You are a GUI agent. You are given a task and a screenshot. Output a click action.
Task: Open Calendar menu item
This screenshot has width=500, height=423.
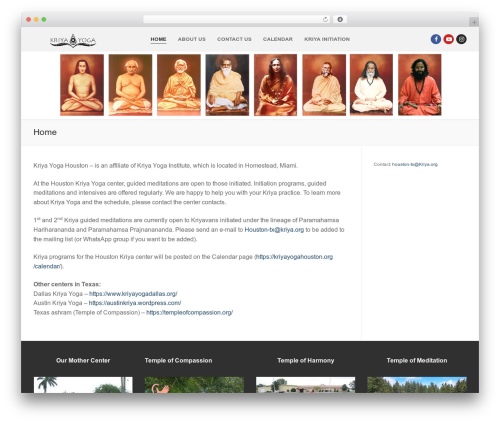[x=278, y=39]
